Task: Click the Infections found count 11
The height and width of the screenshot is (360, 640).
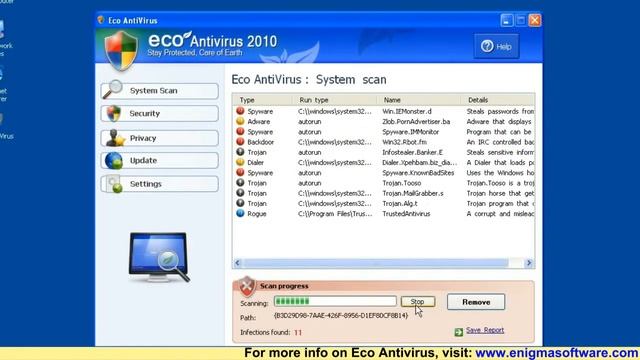Action: 298,332
